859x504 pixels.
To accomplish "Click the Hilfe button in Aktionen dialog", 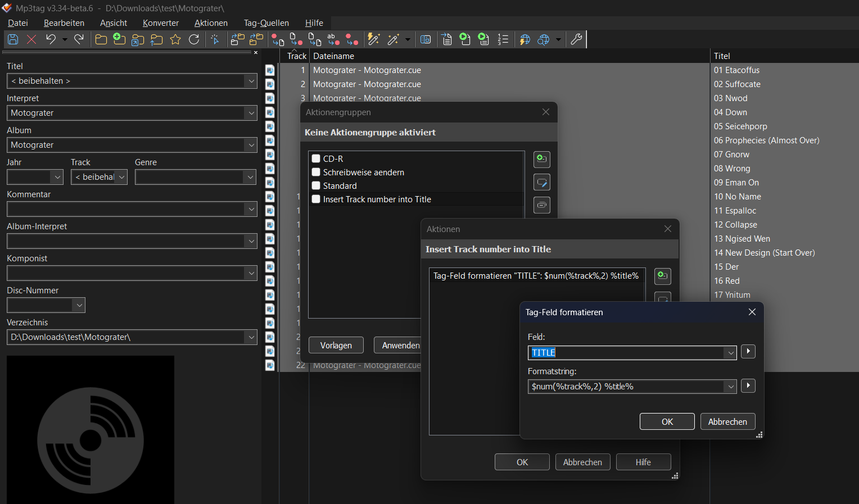I will [643, 462].
